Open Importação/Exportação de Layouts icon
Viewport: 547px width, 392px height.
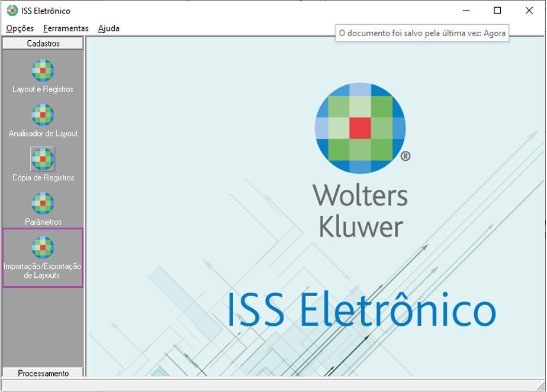click(x=43, y=247)
